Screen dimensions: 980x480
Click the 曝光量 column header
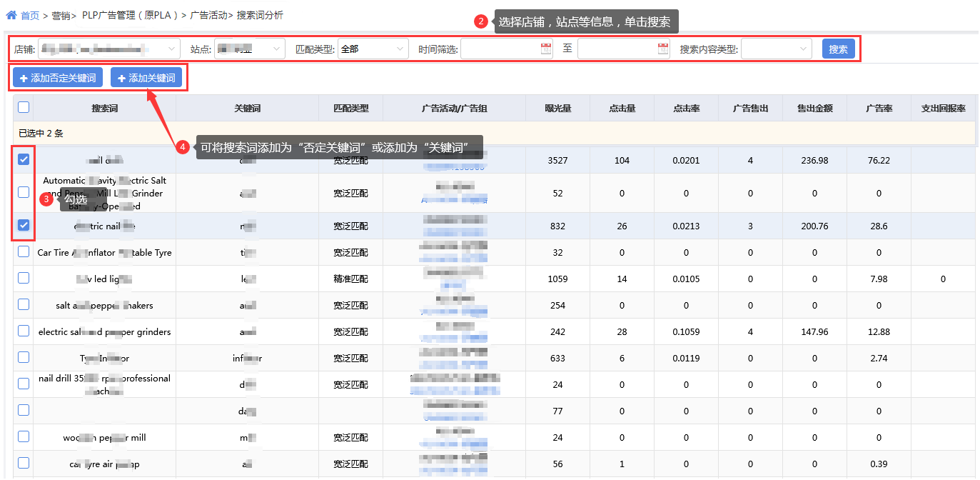click(x=558, y=109)
